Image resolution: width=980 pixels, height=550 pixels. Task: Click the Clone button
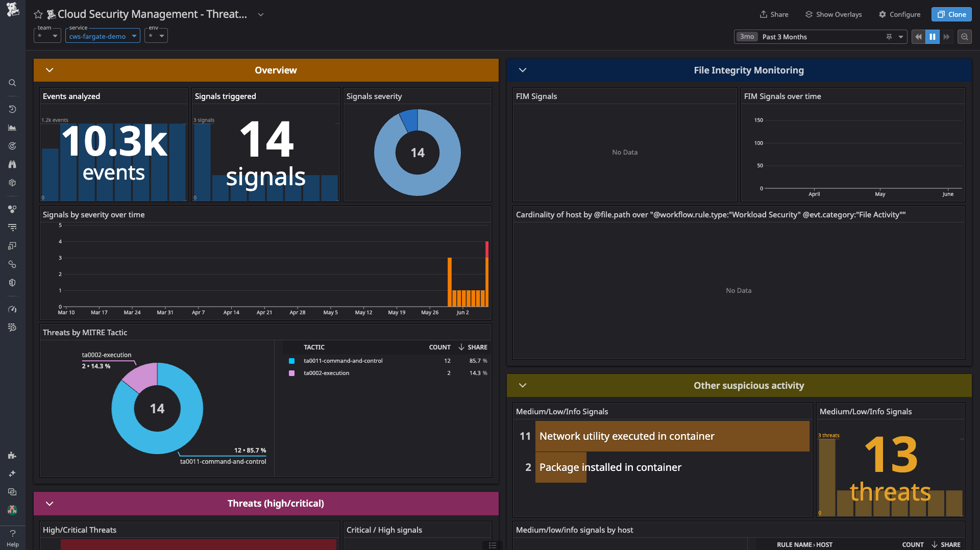pyautogui.click(x=951, y=14)
